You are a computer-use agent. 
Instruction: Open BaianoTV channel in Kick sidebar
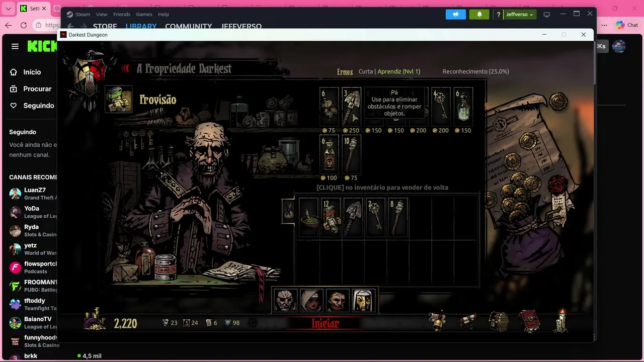coord(33,323)
